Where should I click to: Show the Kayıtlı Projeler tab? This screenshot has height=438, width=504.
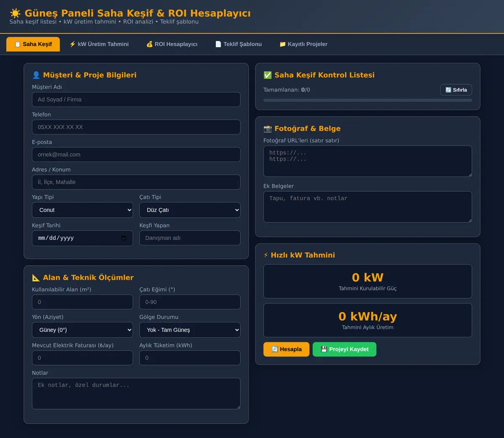[304, 44]
